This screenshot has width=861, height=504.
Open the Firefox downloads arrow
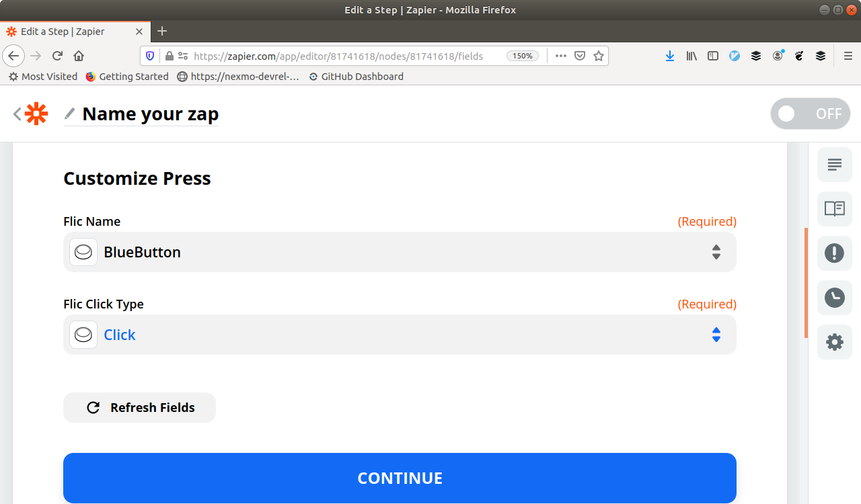(670, 56)
